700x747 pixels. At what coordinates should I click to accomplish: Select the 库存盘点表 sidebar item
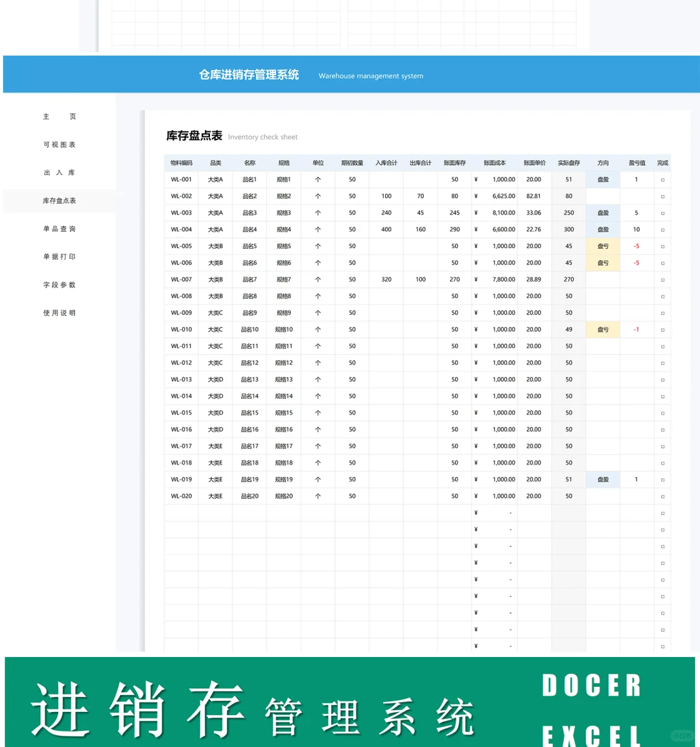[59, 201]
